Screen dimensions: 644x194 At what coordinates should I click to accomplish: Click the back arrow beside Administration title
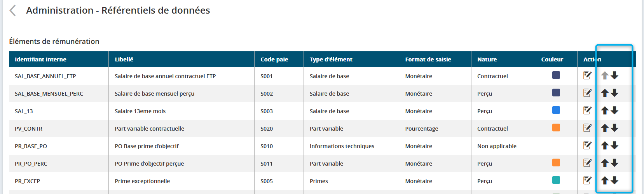pyautogui.click(x=13, y=10)
